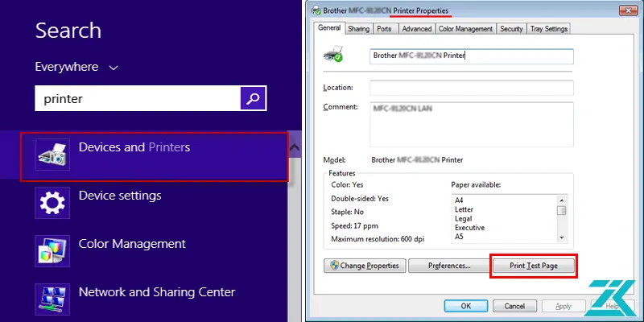Open Devices and Printers search result
The height and width of the screenshot is (322, 644).
pos(155,156)
